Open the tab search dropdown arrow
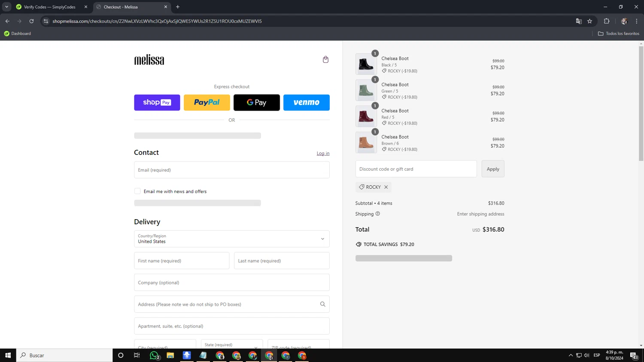 point(6,7)
